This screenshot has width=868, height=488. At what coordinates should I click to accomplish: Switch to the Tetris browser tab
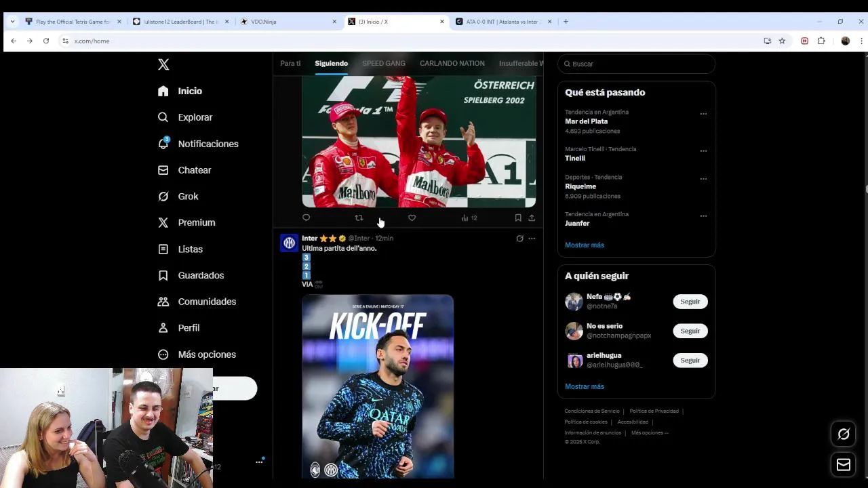click(72, 22)
